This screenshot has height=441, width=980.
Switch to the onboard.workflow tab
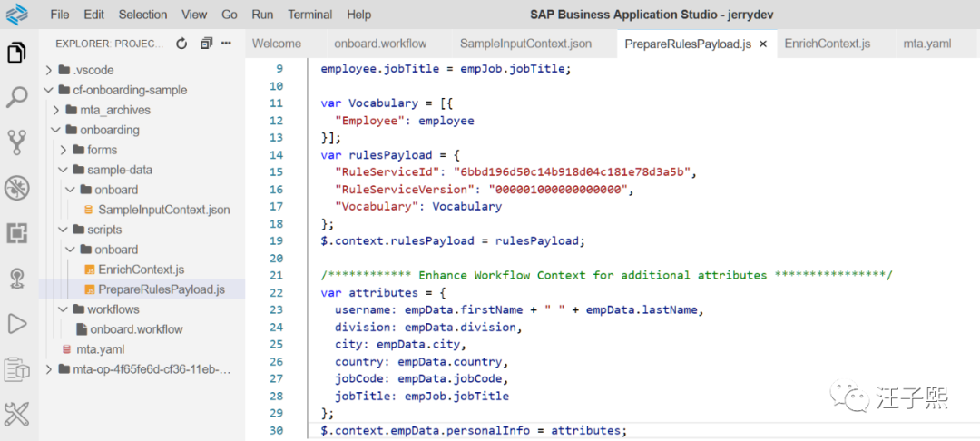pos(380,44)
